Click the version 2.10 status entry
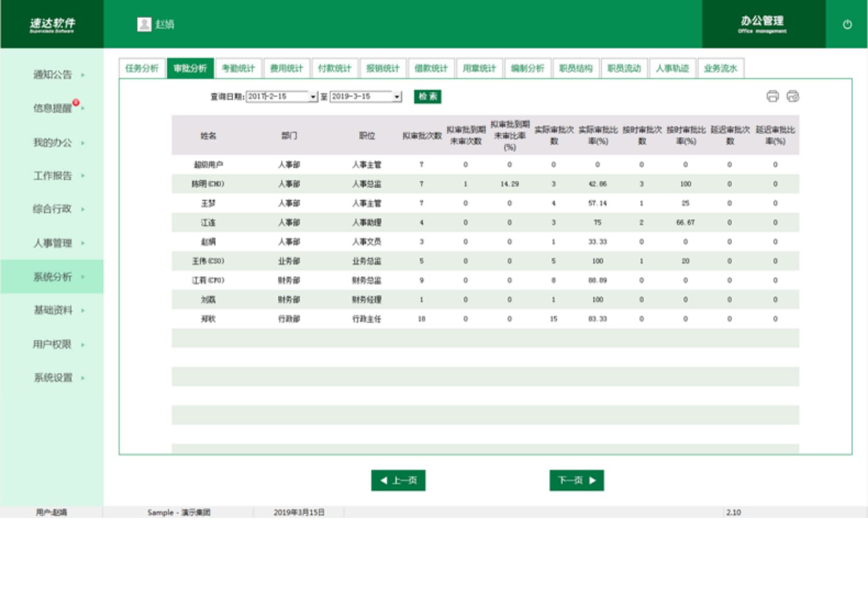 (734, 512)
